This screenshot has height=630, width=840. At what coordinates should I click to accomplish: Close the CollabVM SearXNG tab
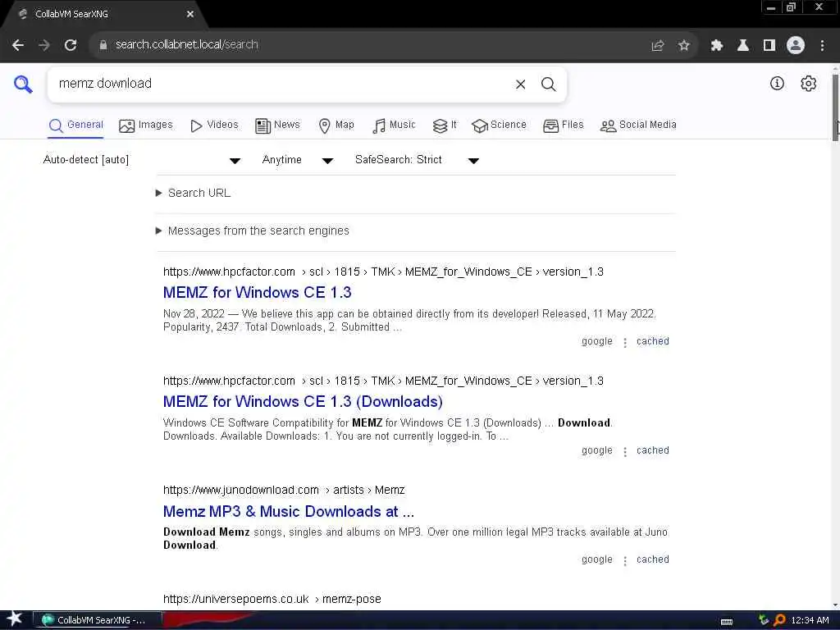point(190,15)
